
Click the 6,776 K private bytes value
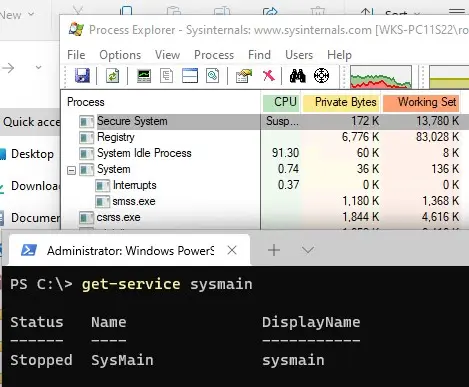361,137
